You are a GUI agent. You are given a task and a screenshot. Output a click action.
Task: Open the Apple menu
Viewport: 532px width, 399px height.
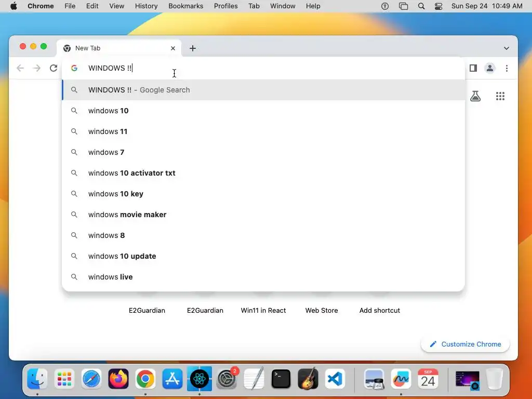[x=14, y=6]
